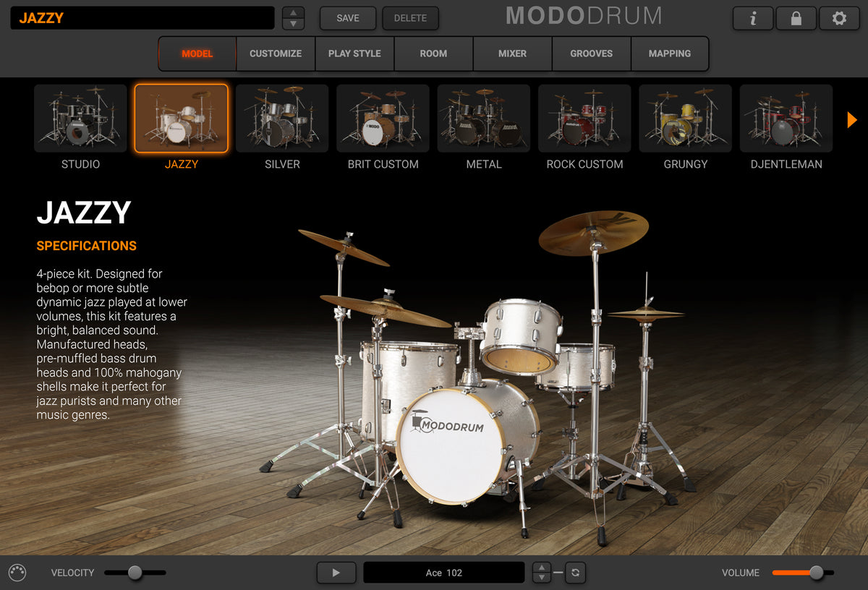Image resolution: width=868 pixels, height=590 pixels.
Task: Show next kits with orange arrow
Action: click(x=852, y=119)
